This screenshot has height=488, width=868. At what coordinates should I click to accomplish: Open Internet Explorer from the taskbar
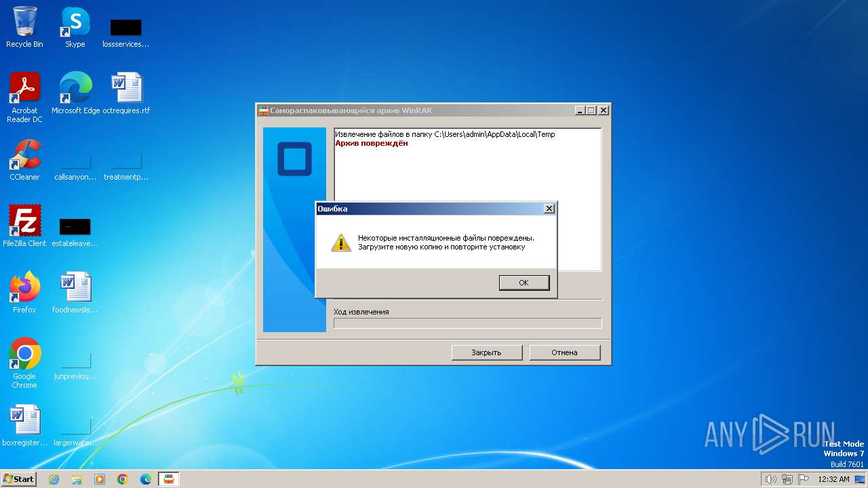tap(54, 479)
